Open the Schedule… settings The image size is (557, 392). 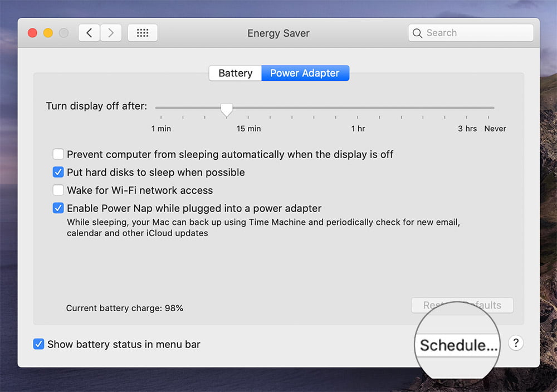pyautogui.click(x=458, y=345)
